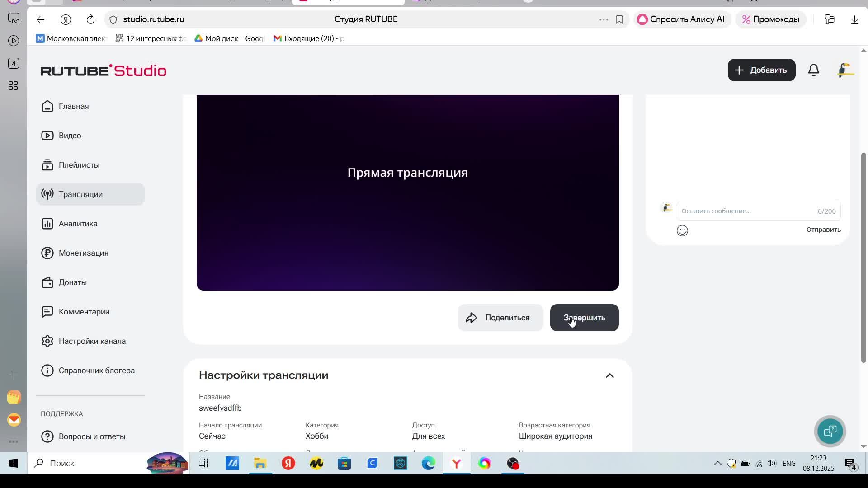Focus the Оставить сообщение input field

746,211
